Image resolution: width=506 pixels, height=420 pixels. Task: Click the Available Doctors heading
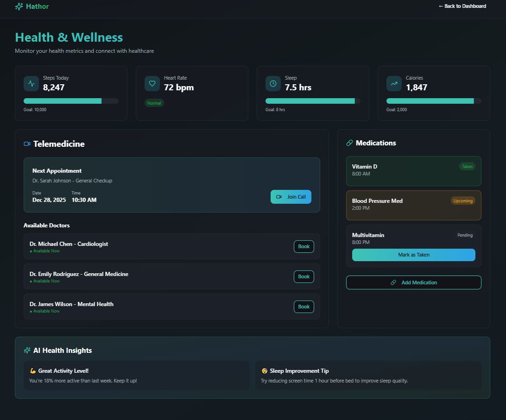(46, 226)
